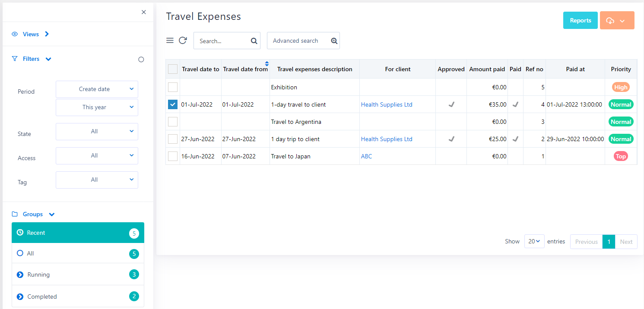This screenshot has height=309, width=644.
Task: Change the entries-per-page dropdown
Action: tap(534, 242)
